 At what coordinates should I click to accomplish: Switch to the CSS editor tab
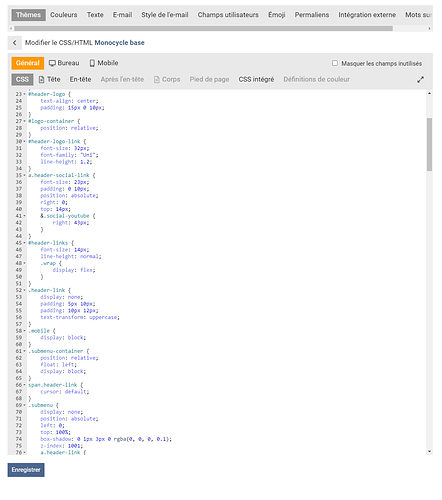(x=22, y=79)
